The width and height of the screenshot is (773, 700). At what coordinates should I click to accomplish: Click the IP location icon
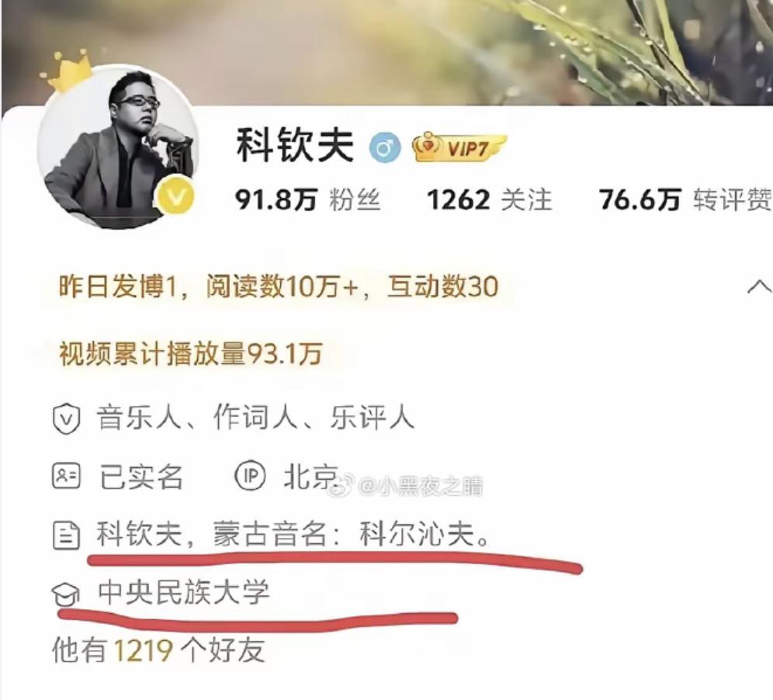[250, 476]
